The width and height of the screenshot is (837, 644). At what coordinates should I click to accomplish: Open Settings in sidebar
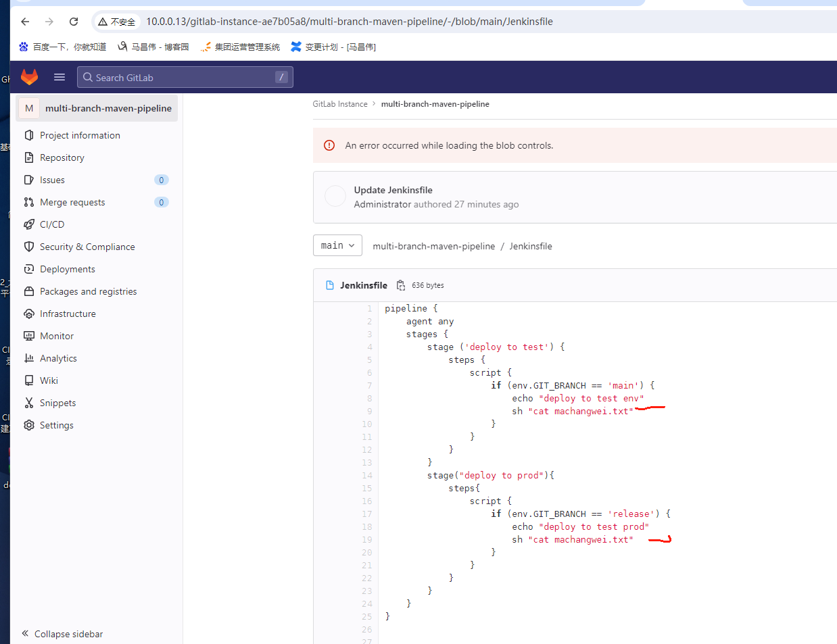coord(57,425)
